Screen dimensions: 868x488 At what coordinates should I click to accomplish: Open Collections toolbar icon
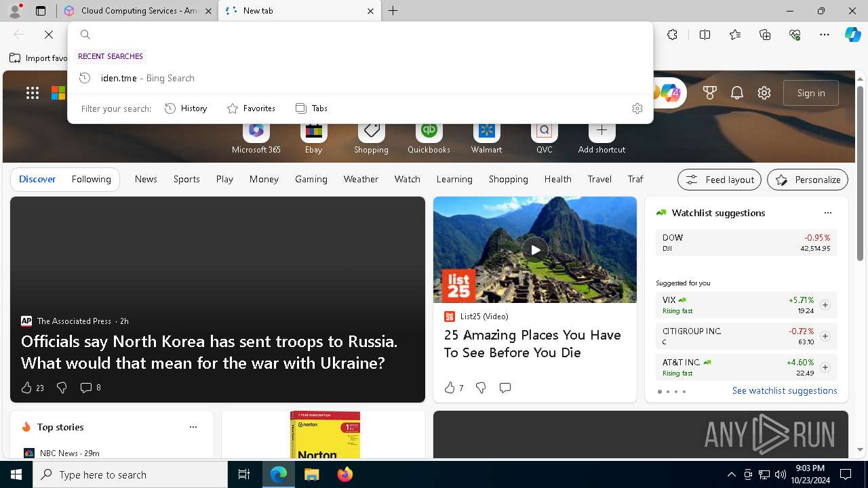(765, 35)
